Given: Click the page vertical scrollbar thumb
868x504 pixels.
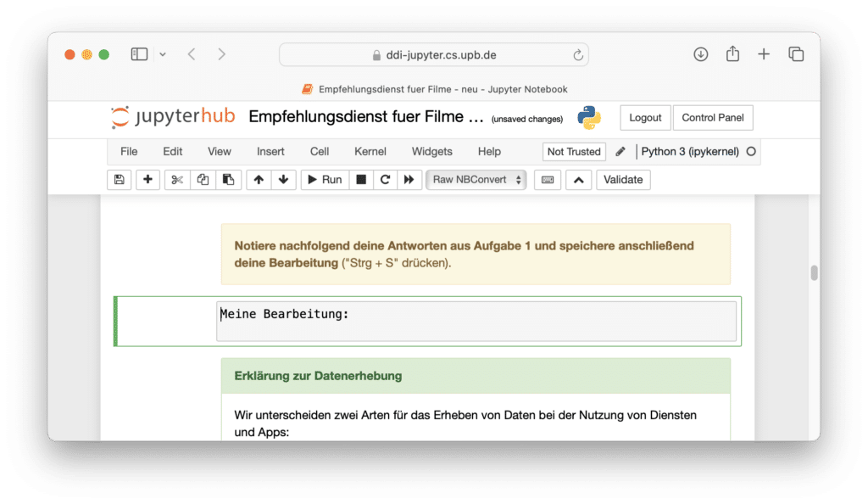Looking at the screenshot, I should click(x=814, y=273).
